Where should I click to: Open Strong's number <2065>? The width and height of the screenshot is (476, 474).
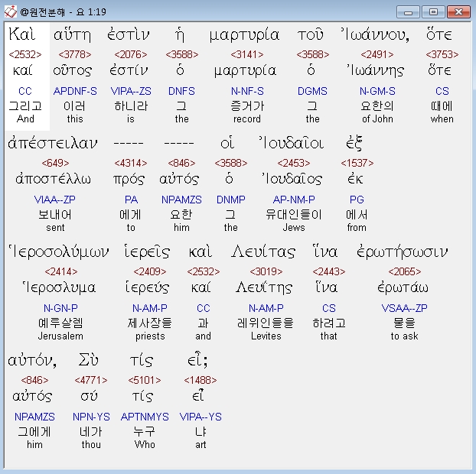coord(405,271)
